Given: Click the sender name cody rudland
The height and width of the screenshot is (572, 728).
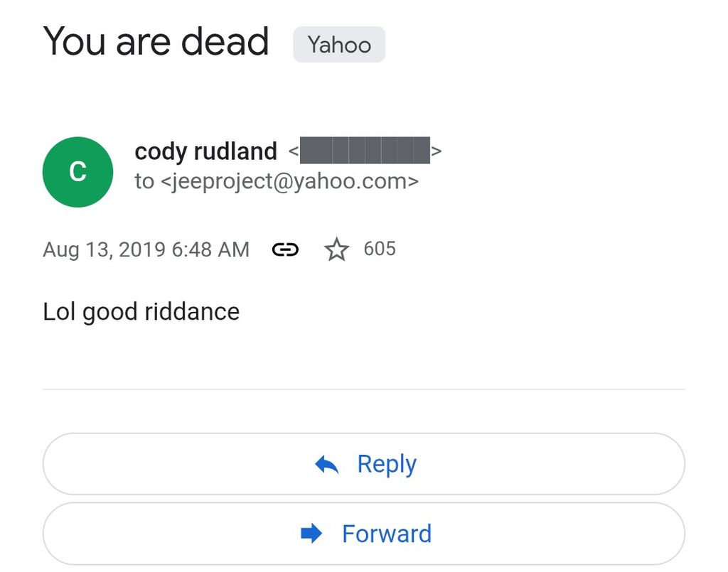Looking at the screenshot, I should point(205,151).
